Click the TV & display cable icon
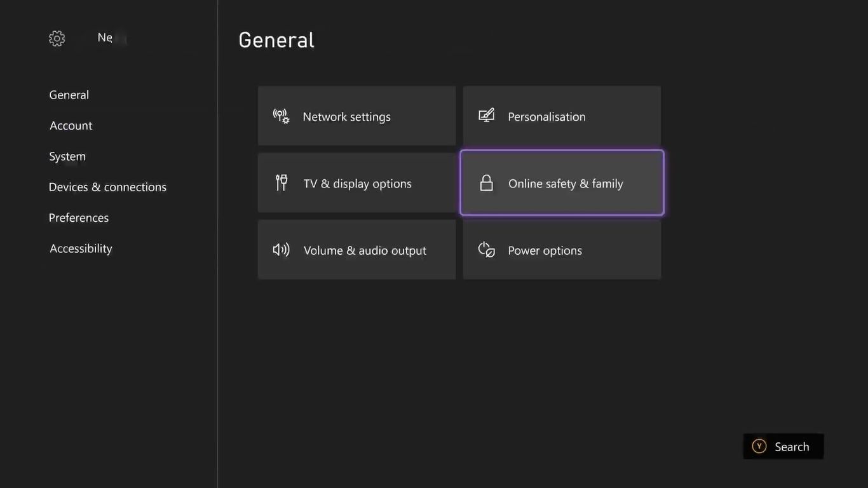 pyautogui.click(x=281, y=183)
